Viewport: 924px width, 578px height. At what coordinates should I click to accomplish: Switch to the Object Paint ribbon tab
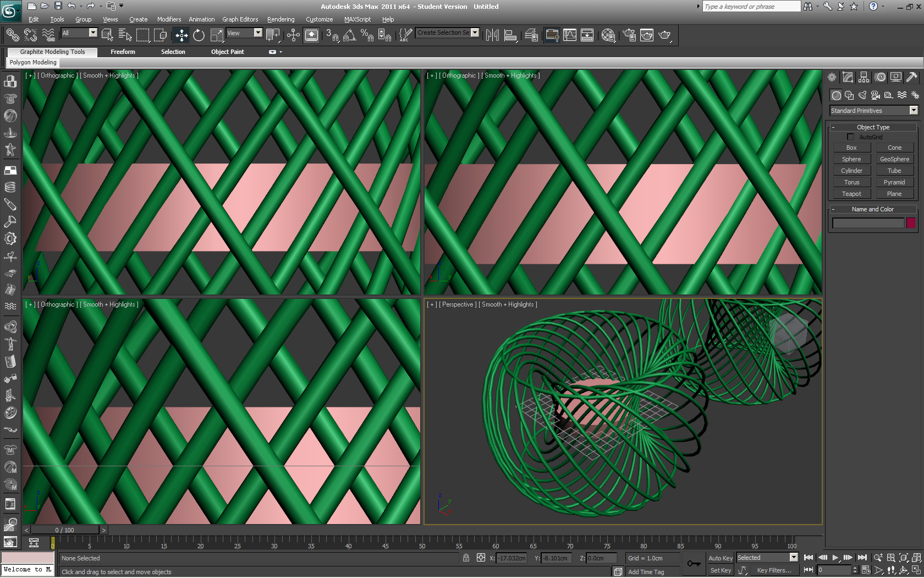227,52
